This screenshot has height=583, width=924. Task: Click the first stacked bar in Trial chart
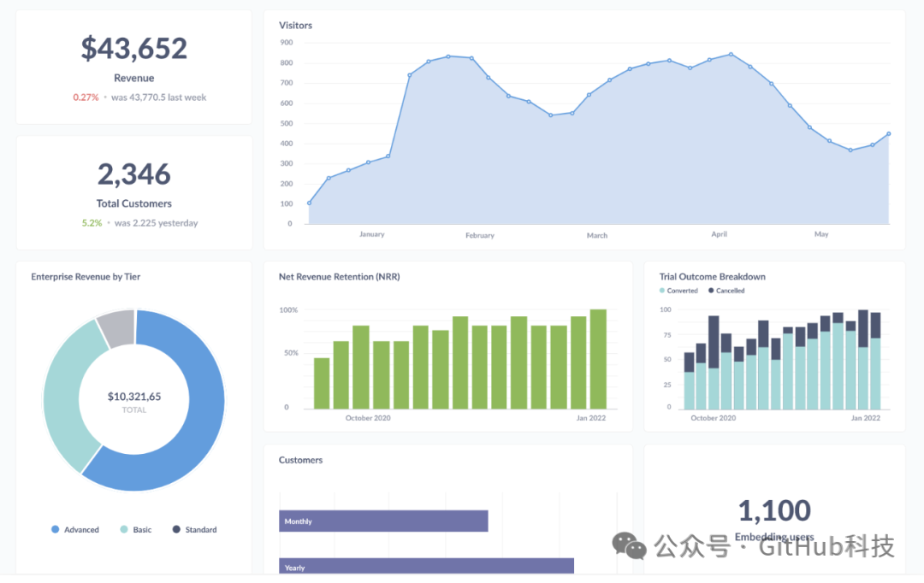pyautogui.click(x=689, y=381)
